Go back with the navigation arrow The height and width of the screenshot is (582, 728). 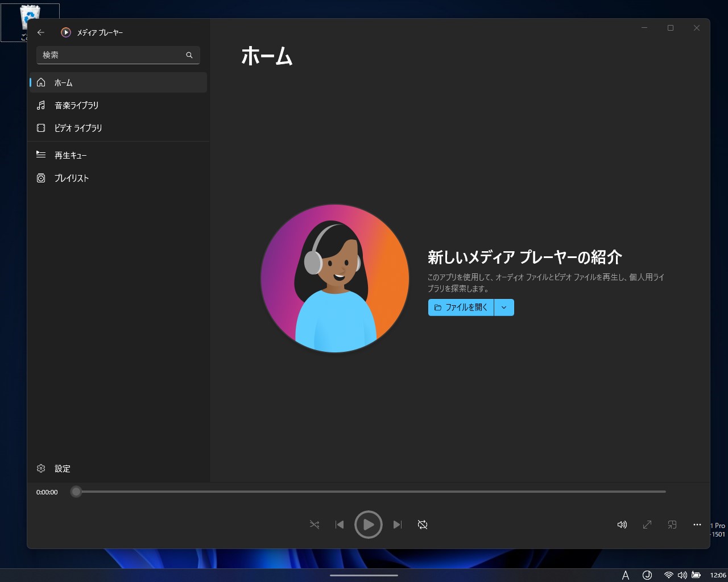click(x=40, y=32)
